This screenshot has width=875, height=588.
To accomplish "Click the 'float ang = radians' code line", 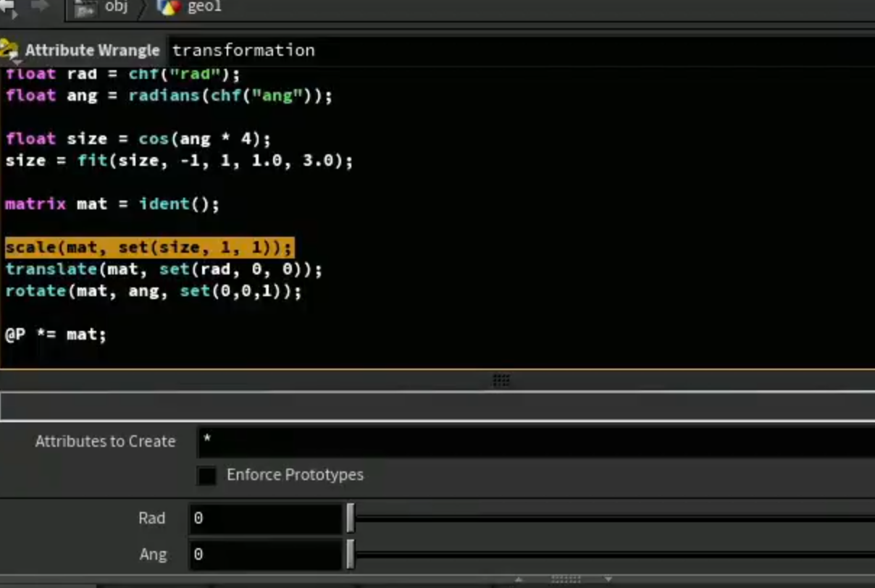I will pos(169,96).
